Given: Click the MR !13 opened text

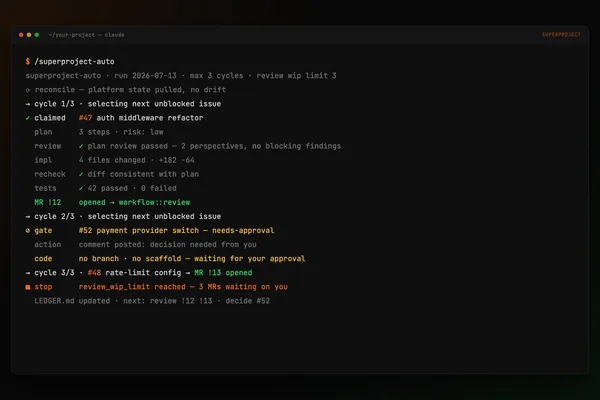Looking at the screenshot, I should (x=223, y=273).
